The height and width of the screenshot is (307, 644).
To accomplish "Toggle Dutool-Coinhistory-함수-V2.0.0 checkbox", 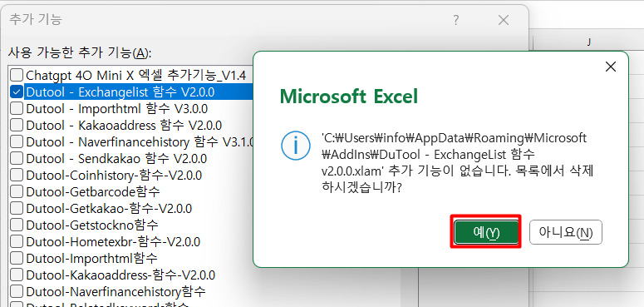I will (x=17, y=175).
